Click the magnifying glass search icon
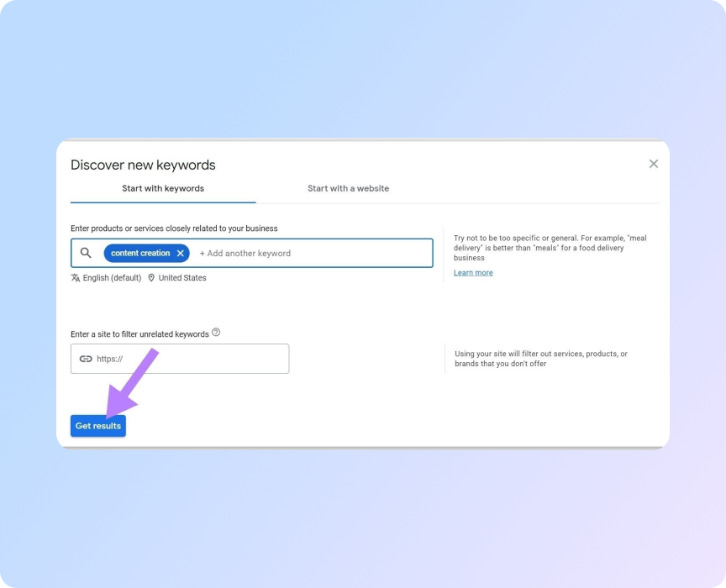 pos(86,253)
